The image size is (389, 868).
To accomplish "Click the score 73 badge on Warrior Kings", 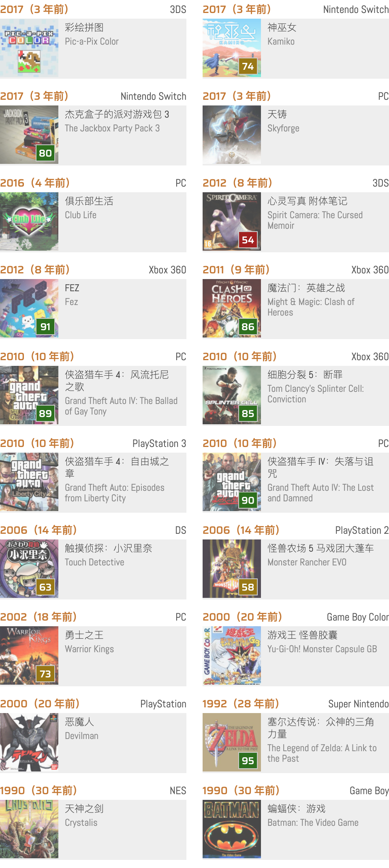I will tap(45, 674).
